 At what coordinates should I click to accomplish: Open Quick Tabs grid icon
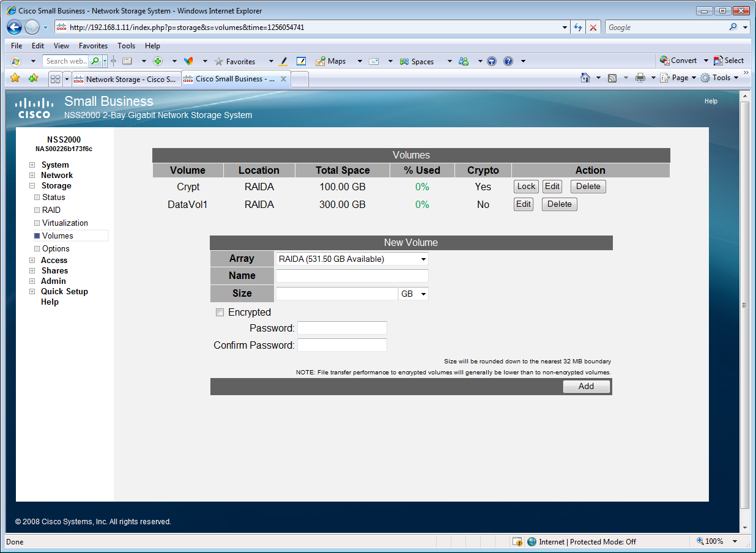point(55,79)
